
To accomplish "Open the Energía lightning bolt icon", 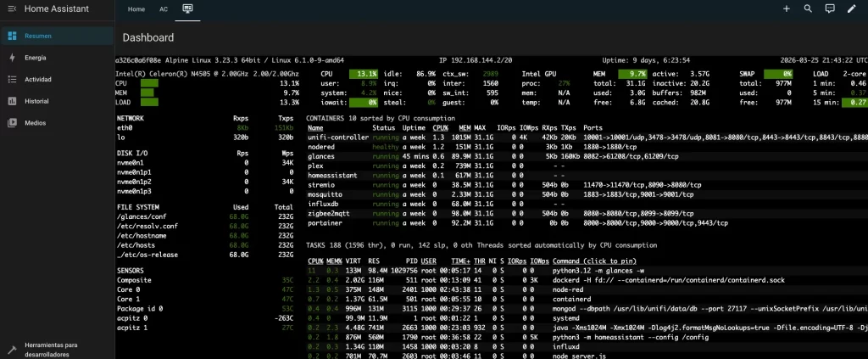I will pyautogui.click(x=12, y=58).
